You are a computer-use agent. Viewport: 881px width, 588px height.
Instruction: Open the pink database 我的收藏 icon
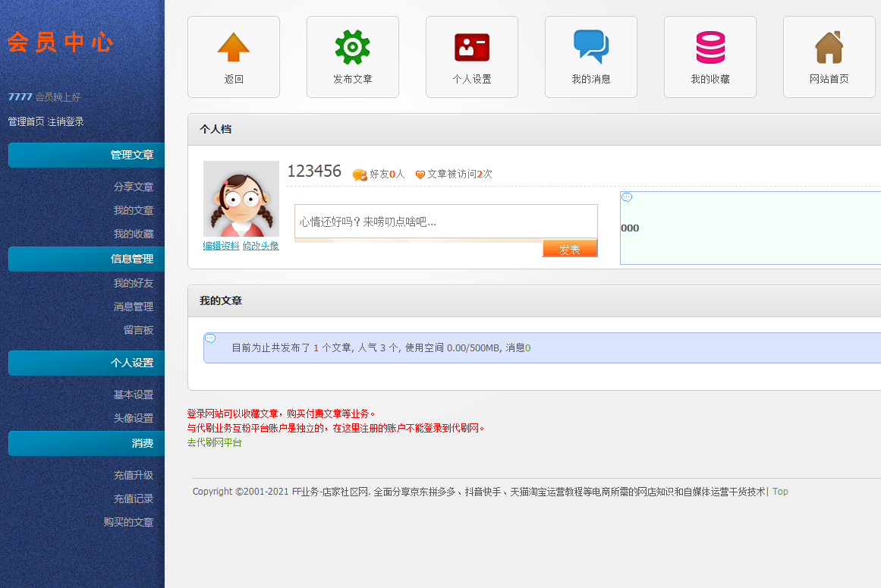pyautogui.click(x=710, y=47)
